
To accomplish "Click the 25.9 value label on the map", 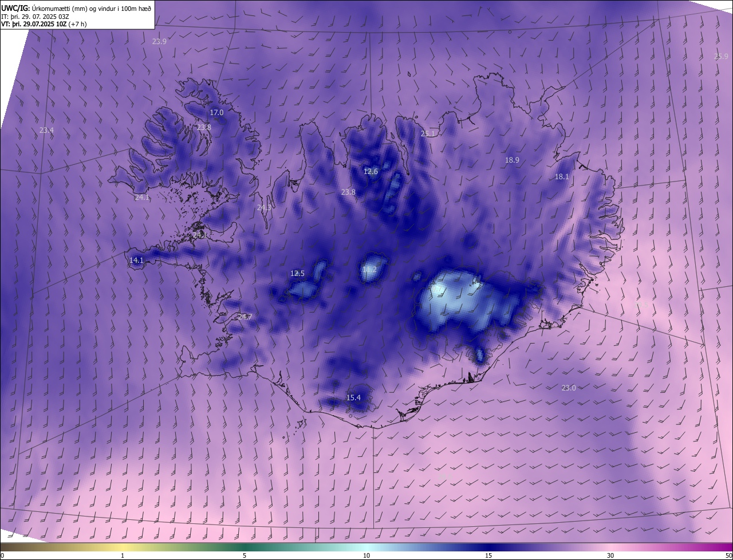I will (721, 56).
